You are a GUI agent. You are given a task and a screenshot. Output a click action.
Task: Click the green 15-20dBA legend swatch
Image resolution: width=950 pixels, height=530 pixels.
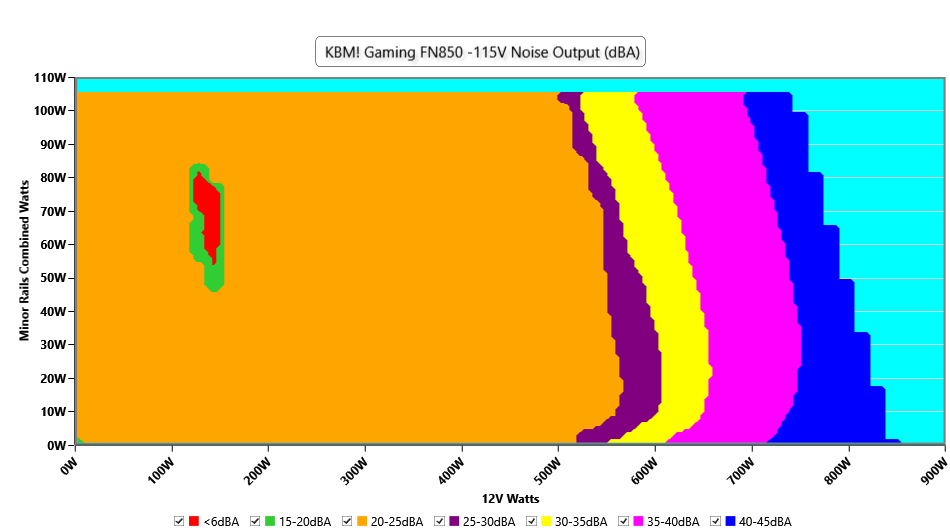(x=270, y=521)
